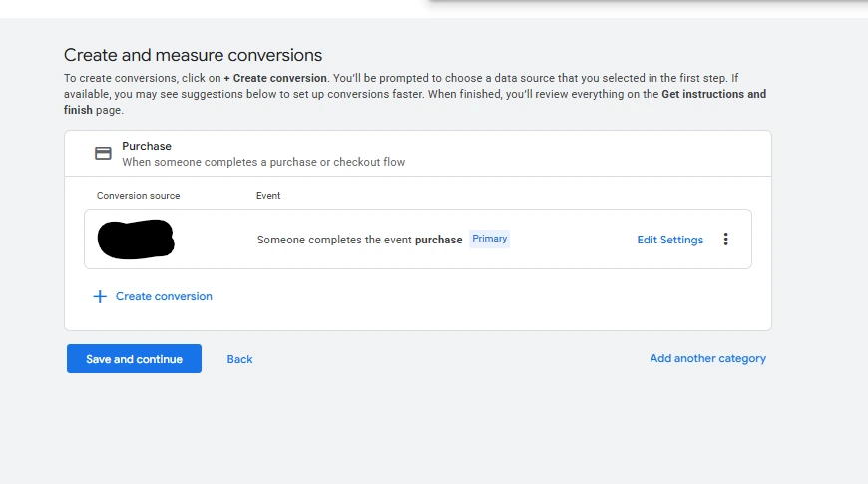Click the Primary badge label

(x=490, y=239)
